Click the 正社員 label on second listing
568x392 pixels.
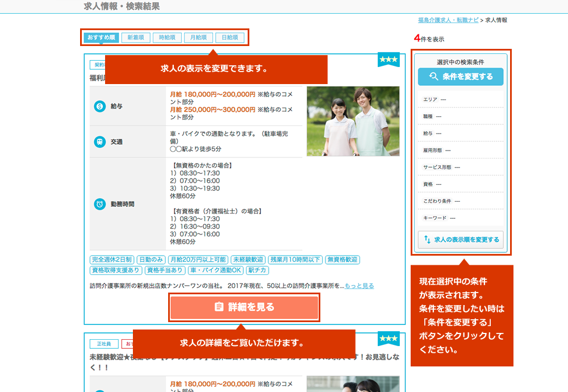point(104,344)
